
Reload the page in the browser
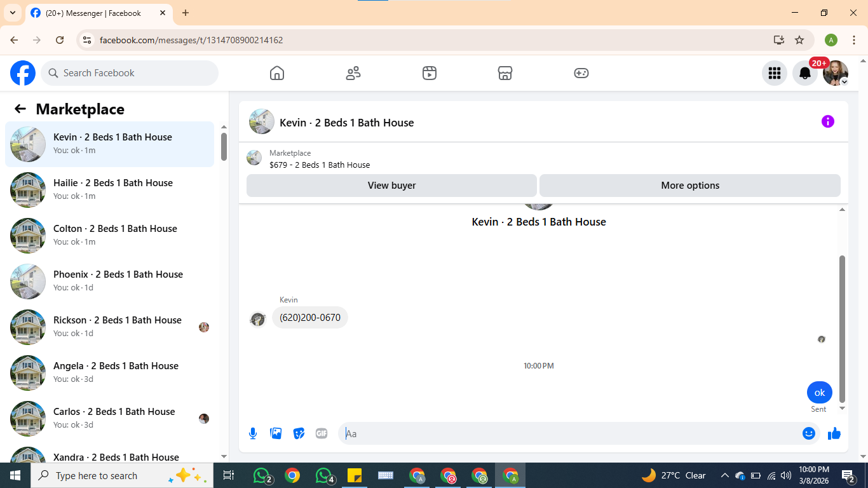click(60, 40)
